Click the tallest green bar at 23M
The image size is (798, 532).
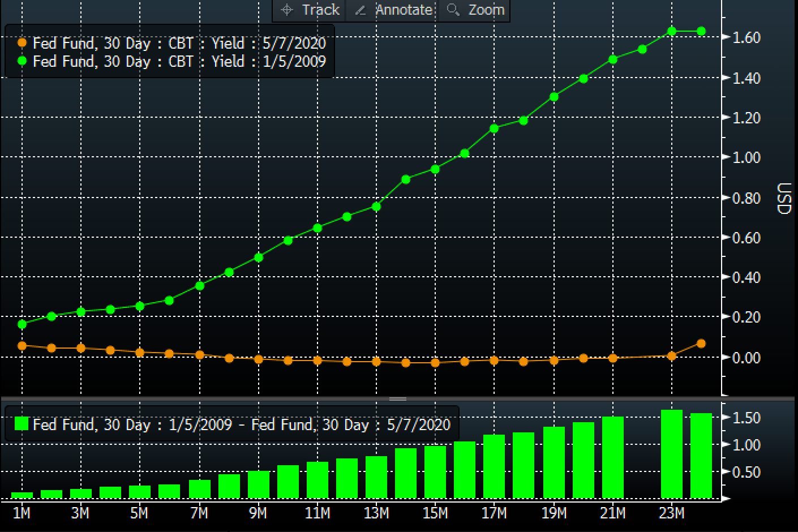(672, 454)
